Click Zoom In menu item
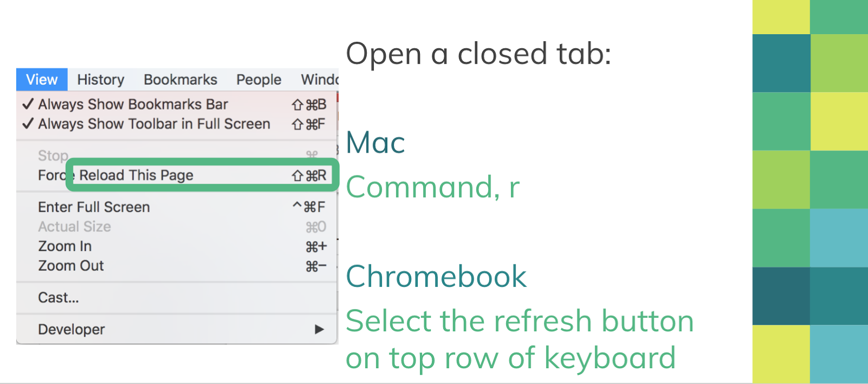868x384 pixels. coord(65,246)
